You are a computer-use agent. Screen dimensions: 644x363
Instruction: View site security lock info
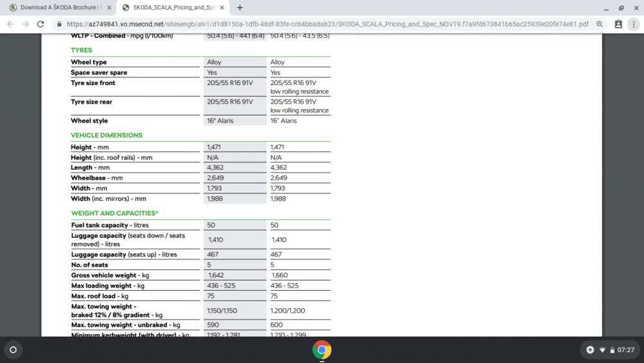tap(59, 25)
